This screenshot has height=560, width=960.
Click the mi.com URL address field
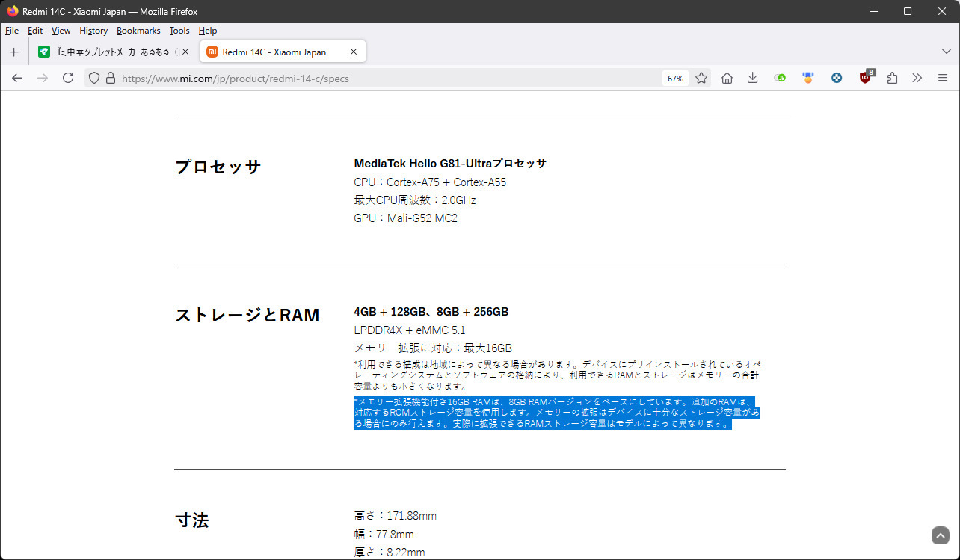click(374, 78)
